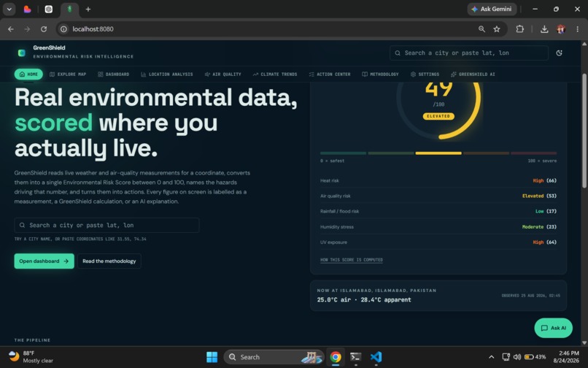Open the Explore Map page

pos(68,74)
